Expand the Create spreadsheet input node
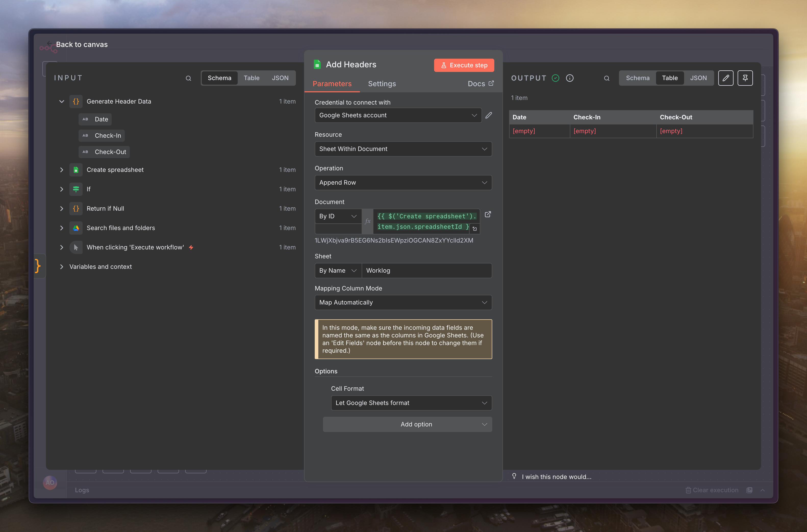807x532 pixels. (x=61, y=170)
